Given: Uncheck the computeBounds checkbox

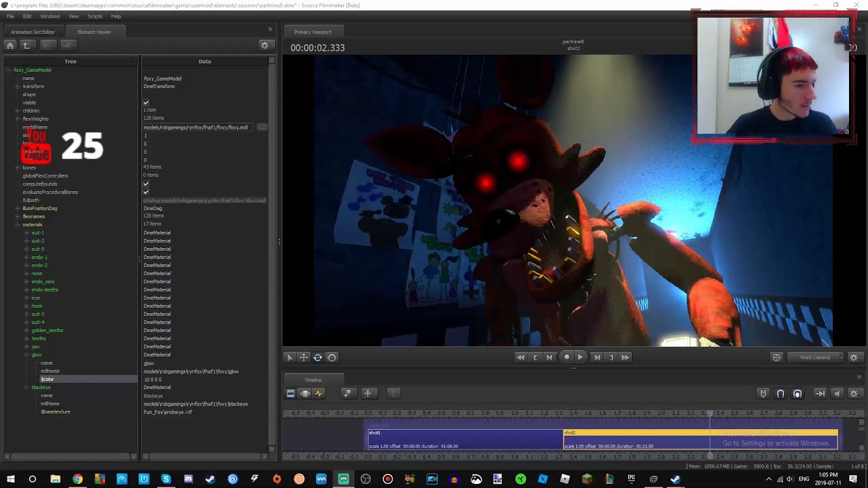Looking at the screenshot, I should 146,184.
